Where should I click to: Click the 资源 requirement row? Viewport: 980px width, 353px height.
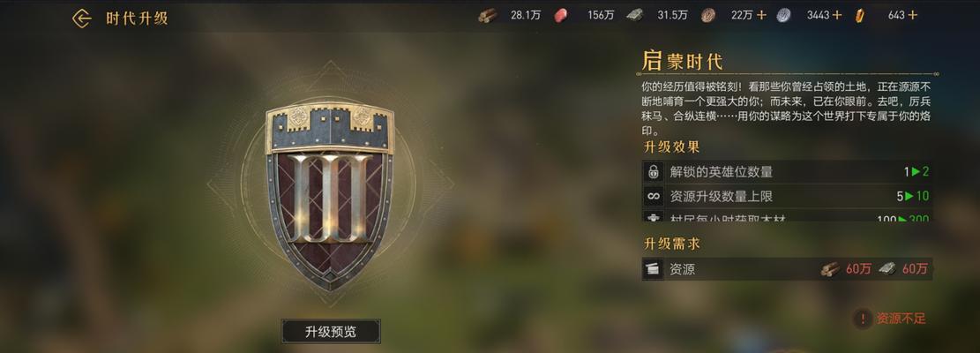[788, 269]
